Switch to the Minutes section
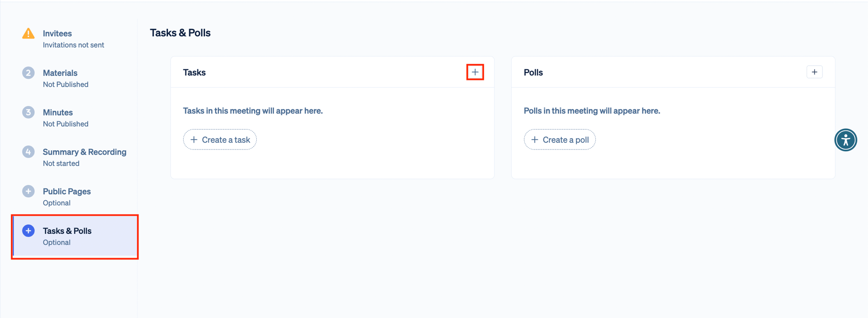 tap(58, 113)
